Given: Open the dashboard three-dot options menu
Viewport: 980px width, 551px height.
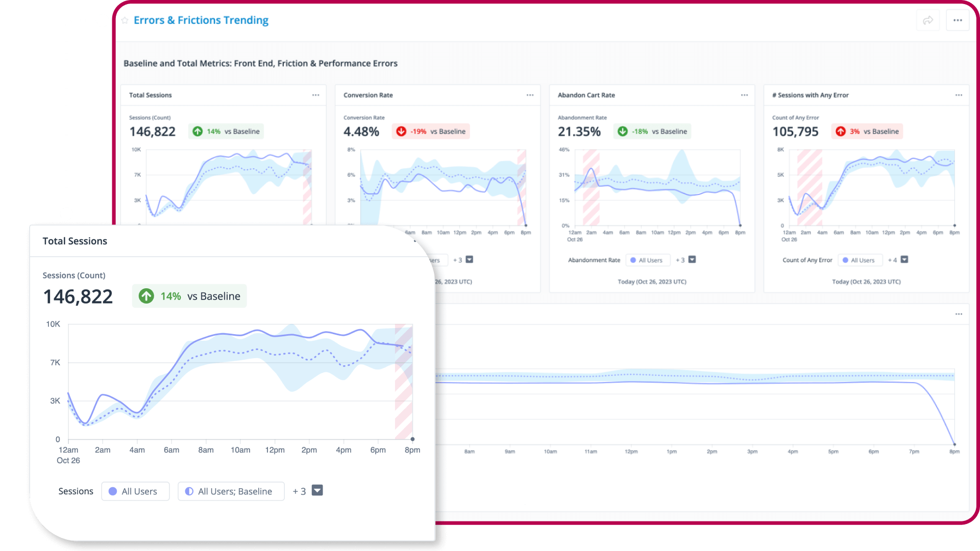Looking at the screenshot, I should pyautogui.click(x=958, y=20).
